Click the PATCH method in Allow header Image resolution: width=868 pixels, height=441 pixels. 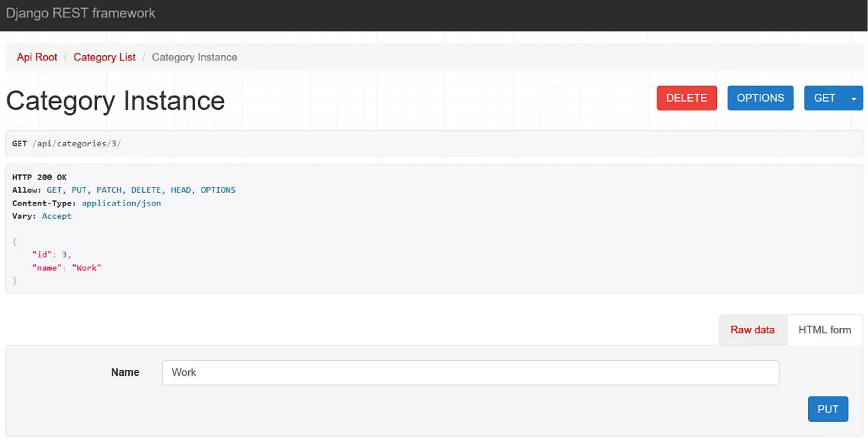108,190
